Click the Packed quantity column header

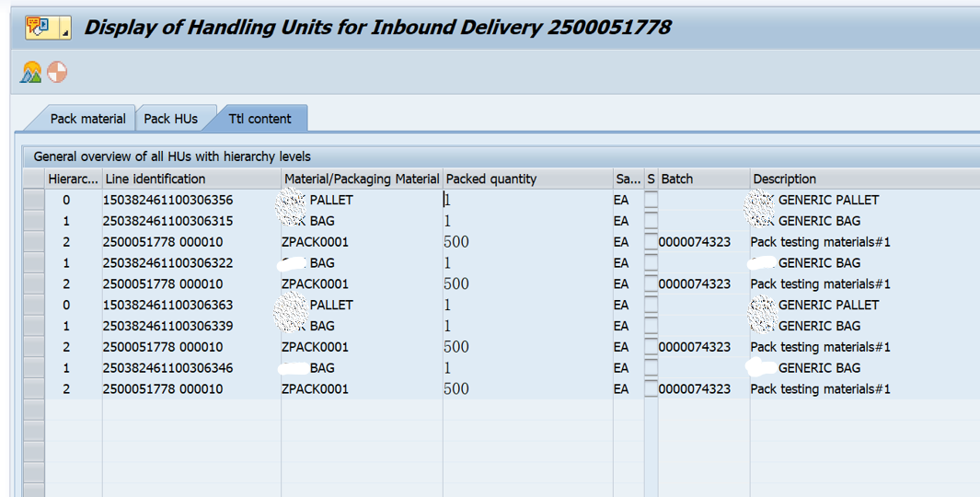pyautogui.click(x=528, y=179)
